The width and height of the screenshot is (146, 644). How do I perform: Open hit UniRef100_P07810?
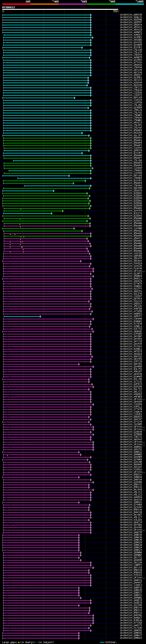131,346
